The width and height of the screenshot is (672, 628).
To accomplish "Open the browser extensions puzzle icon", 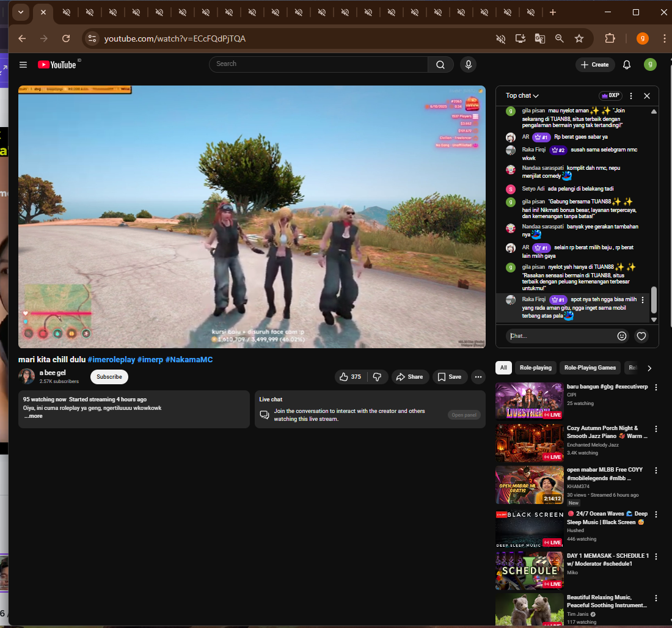I will [x=610, y=38].
